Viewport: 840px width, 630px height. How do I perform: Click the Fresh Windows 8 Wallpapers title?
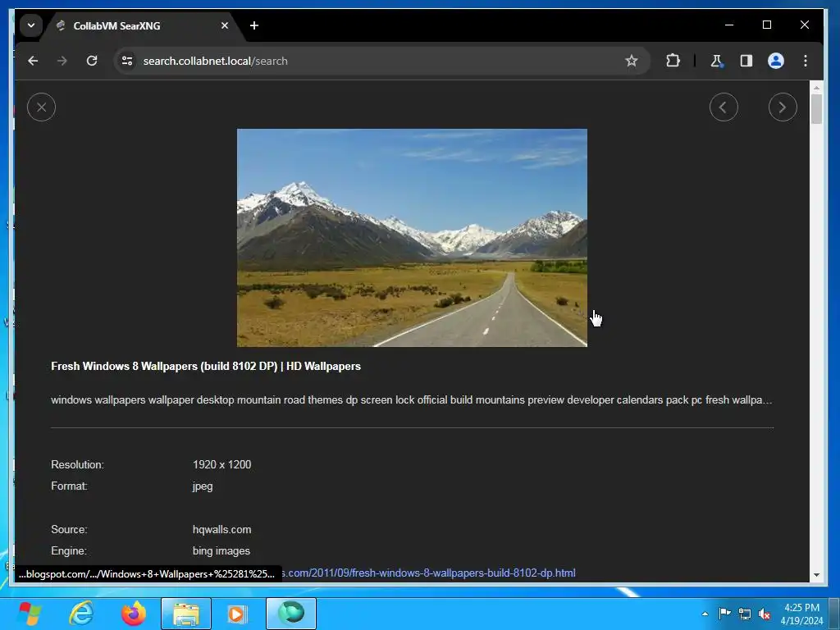coord(206,367)
